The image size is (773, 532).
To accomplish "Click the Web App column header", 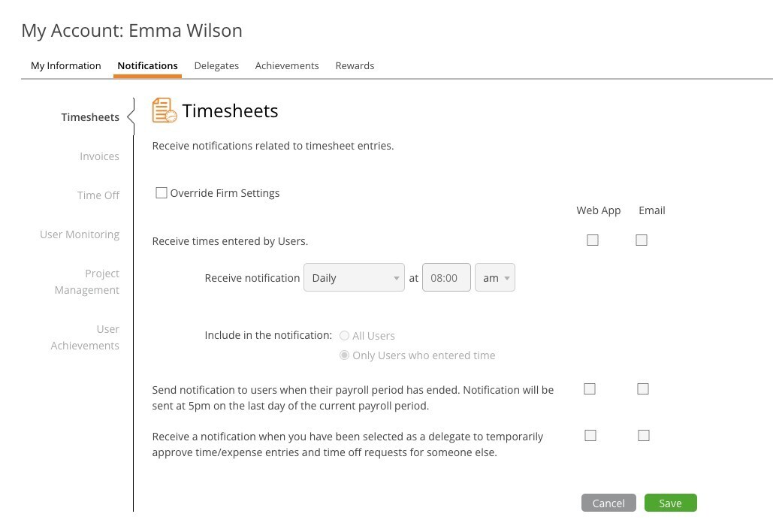I will pos(599,210).
